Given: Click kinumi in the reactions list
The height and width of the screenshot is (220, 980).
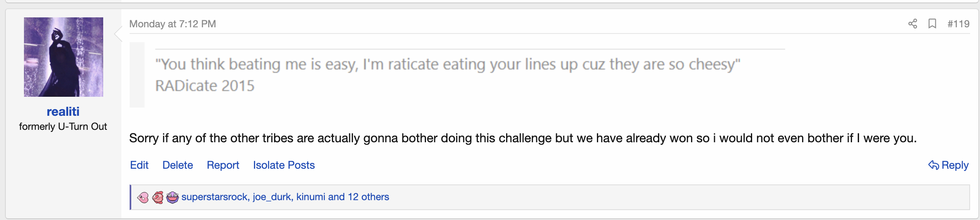Looking at the screenshot, I should click(311, 197).
